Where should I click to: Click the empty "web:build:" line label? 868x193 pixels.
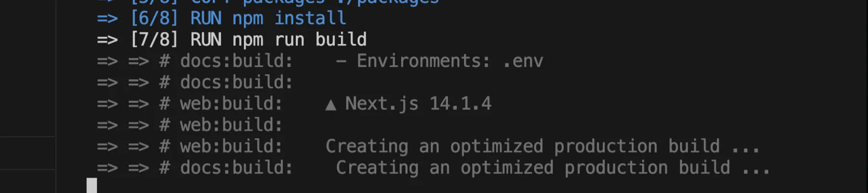(x=231, y=125)
